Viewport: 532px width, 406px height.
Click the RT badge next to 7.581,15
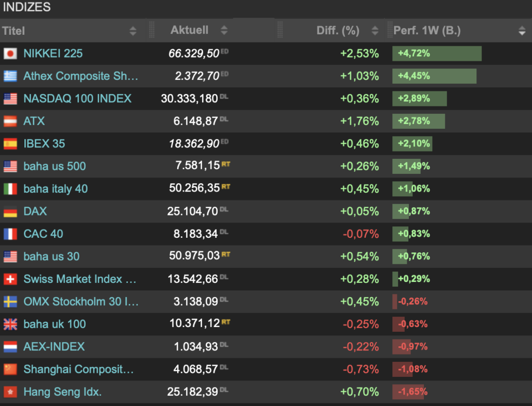coord(226,164)
